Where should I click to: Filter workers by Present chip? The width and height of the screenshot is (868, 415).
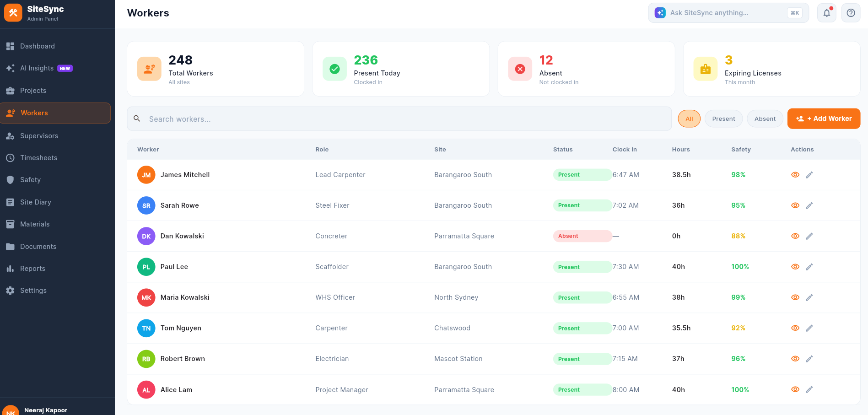(x=723, y=119)
